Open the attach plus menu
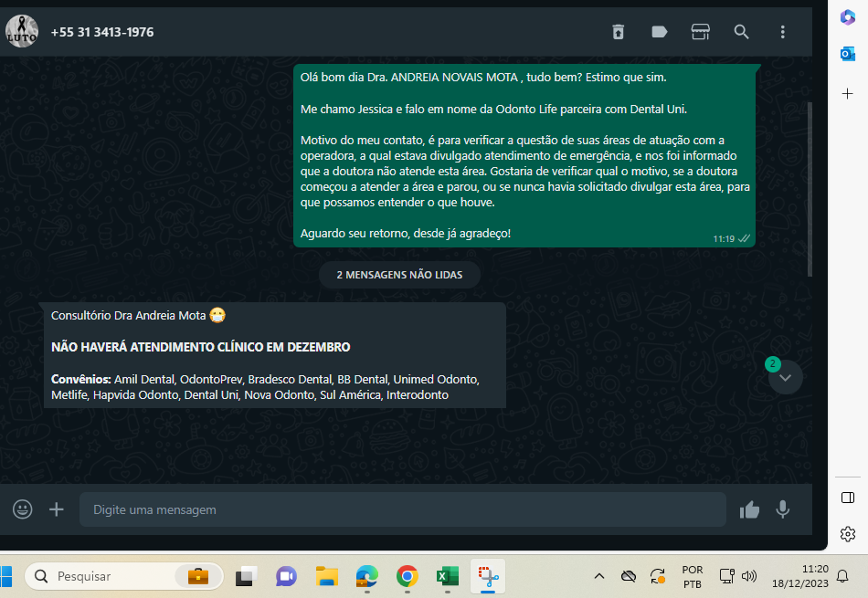The image size is (868, 598). click(57, 509)
